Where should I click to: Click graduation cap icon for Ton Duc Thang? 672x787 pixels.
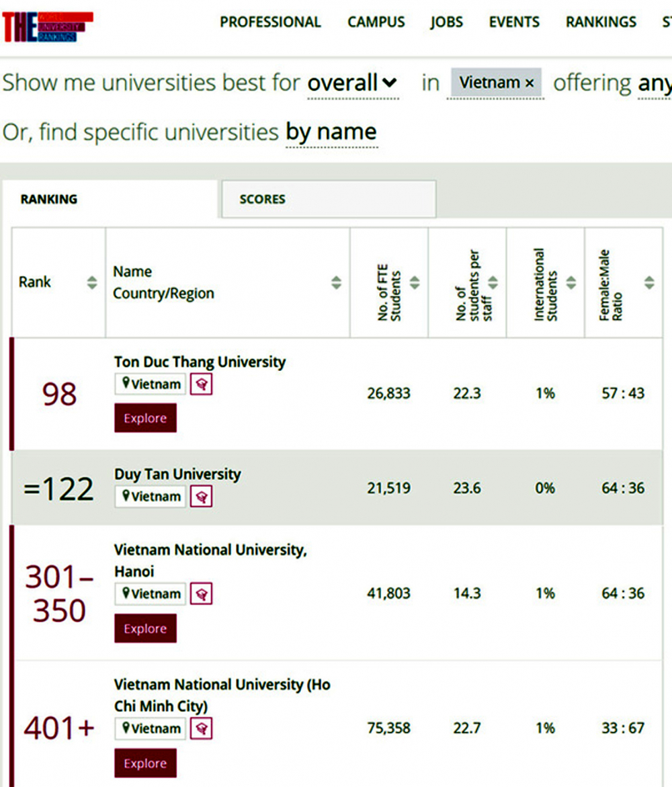(x=201, y=384)
